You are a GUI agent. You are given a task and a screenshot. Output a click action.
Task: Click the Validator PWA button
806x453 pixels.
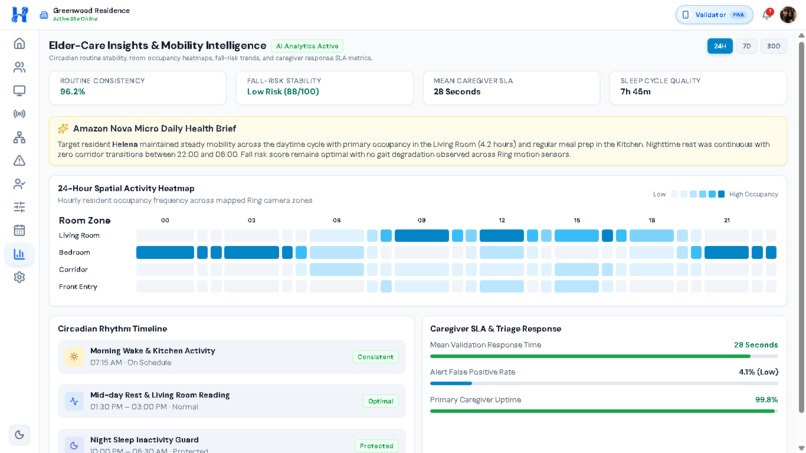[x=714, y=15]
